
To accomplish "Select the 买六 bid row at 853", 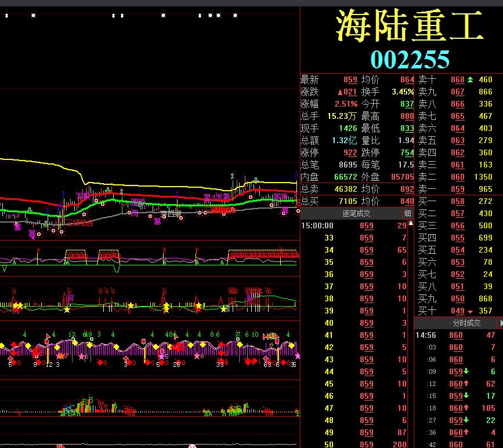I will [x=459, y=262].
